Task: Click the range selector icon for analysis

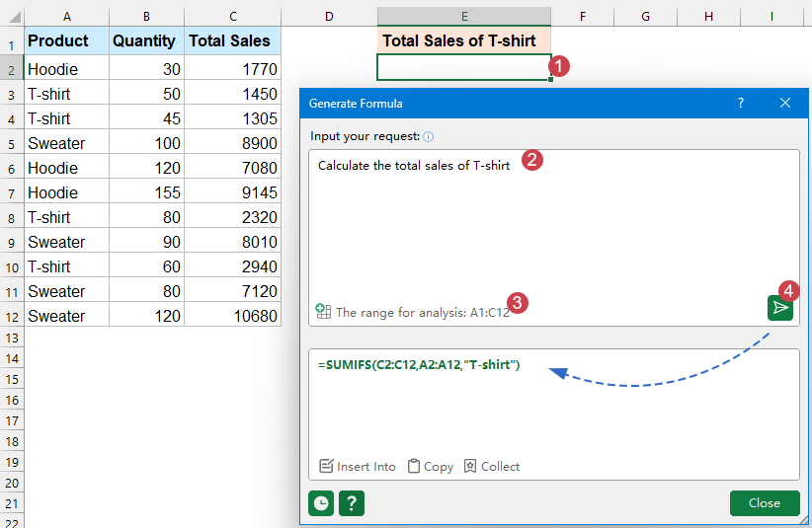Action: tap(323, 311)
